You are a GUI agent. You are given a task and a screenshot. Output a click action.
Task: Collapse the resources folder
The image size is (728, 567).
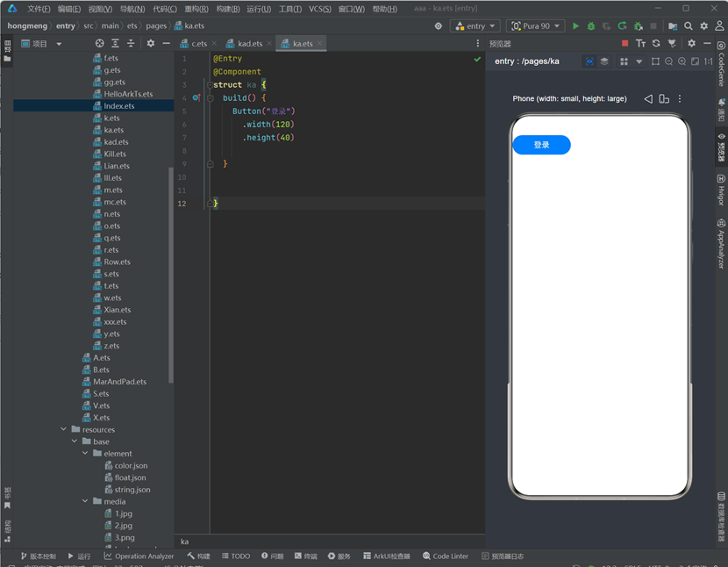click(63, 429)
